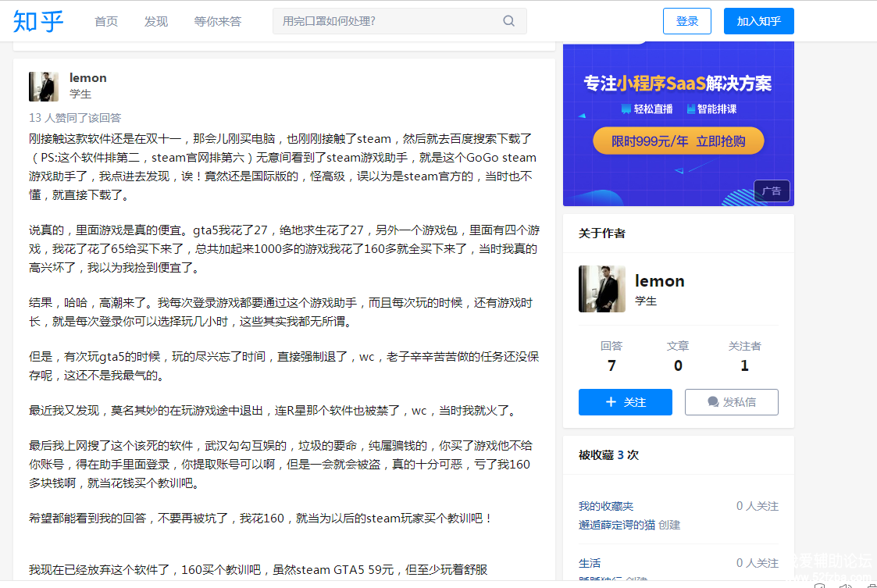
Task: View the author's 回答 count of 7
Action: click(x=611, y=357)
